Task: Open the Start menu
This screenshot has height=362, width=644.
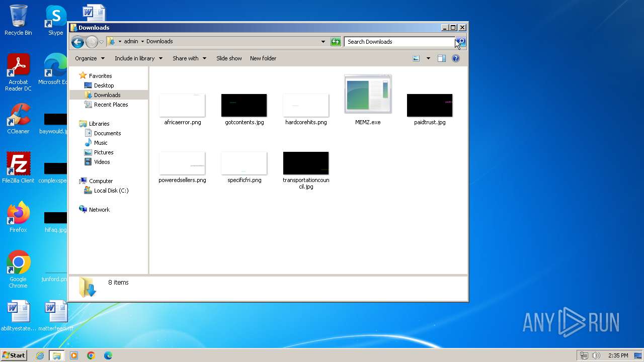Action: coord(14,355)
